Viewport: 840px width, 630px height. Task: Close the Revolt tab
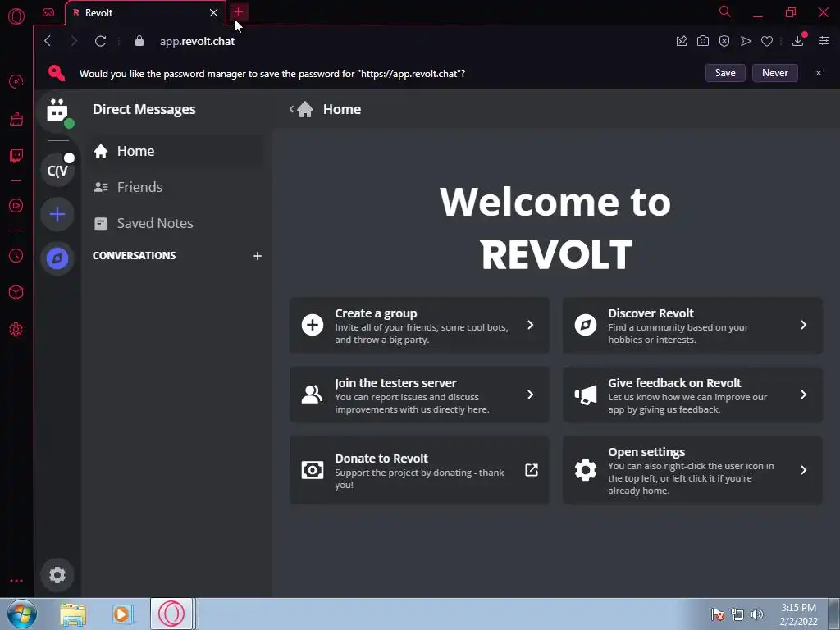coord(214,12)
